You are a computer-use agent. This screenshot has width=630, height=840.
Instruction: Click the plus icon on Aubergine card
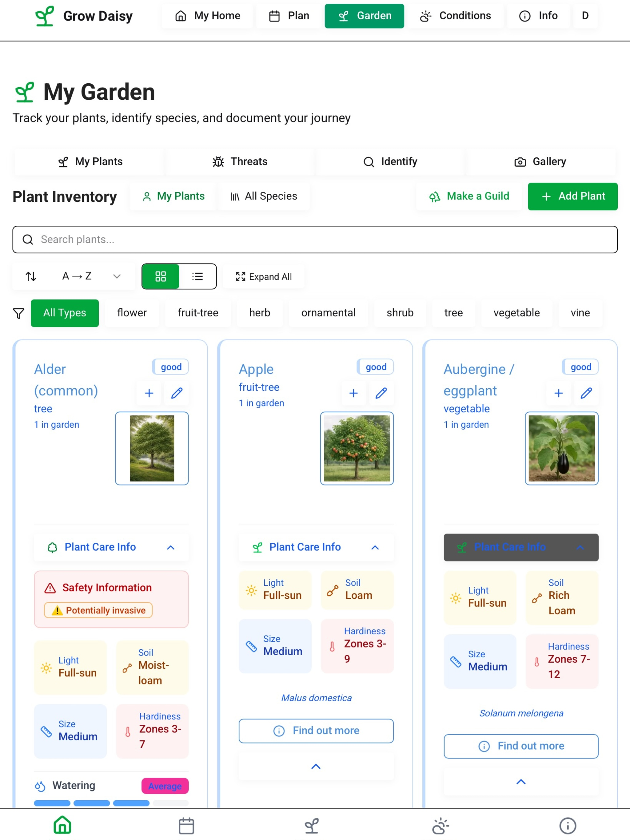(559, 394)
